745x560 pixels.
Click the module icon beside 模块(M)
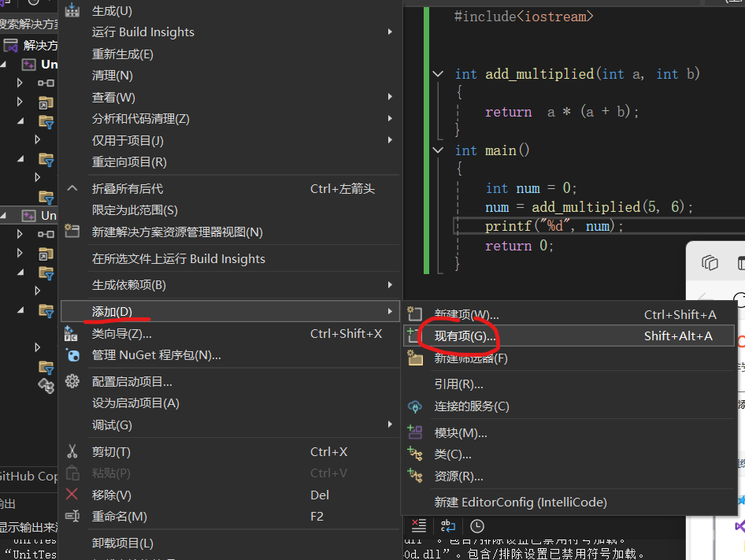pyautogui.click(x=415, y=432)
